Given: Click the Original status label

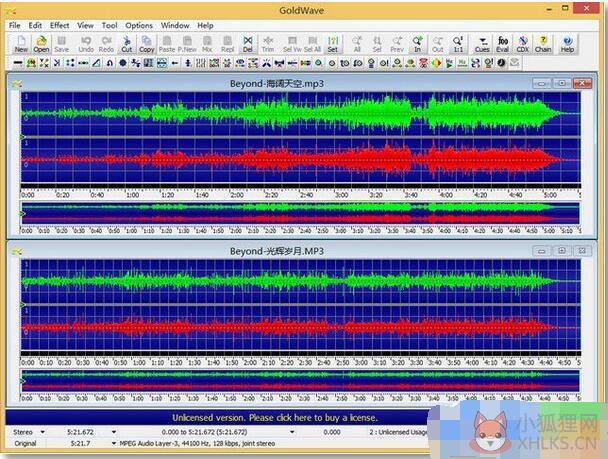Looking at the screenshot, I should 25,443.
